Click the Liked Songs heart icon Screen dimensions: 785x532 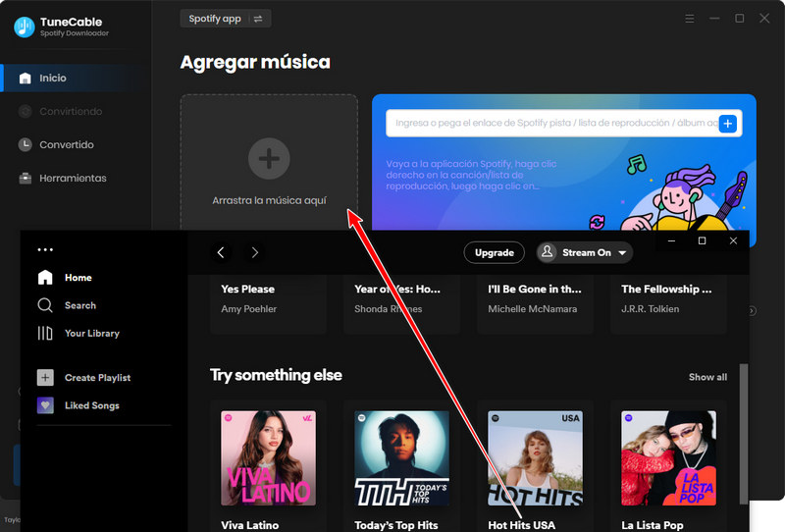pyautogui.click(x=45, y=405)
